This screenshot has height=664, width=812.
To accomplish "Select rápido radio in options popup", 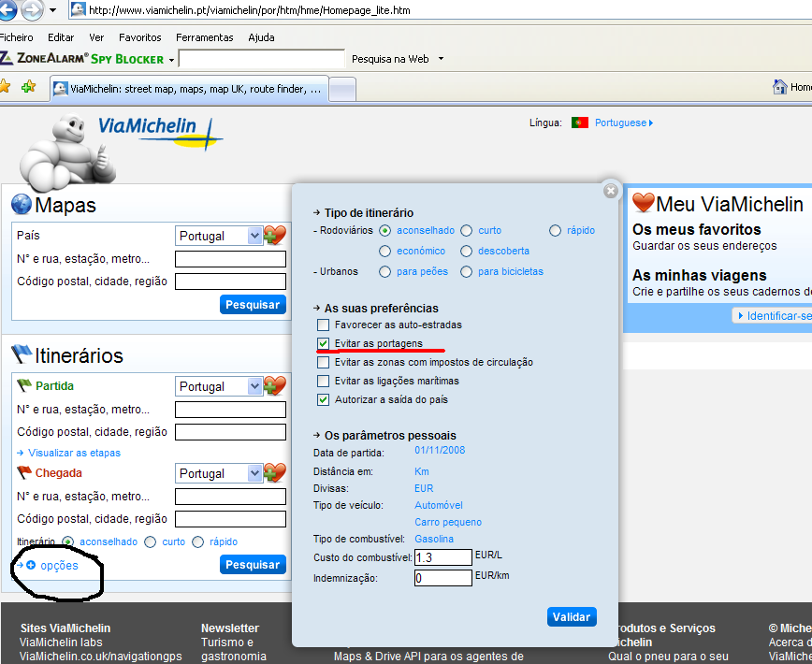I will pos(555,230).
